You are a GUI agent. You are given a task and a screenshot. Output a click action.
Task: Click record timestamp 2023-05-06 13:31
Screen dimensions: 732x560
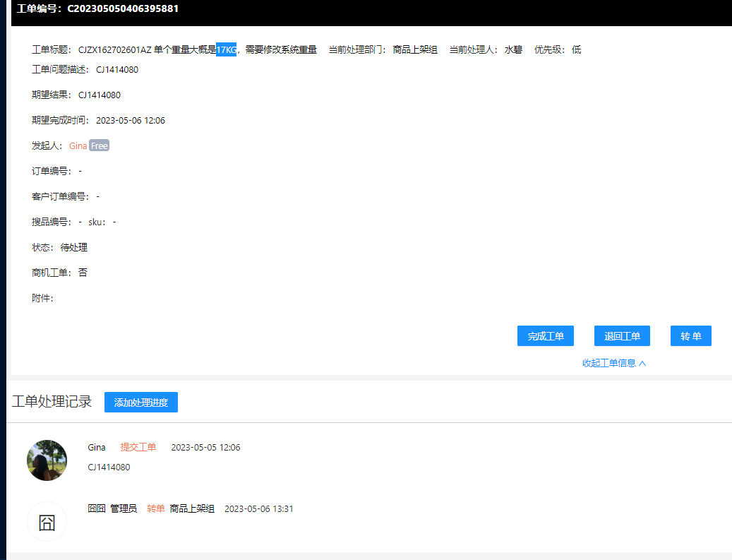tap(258, 509)
